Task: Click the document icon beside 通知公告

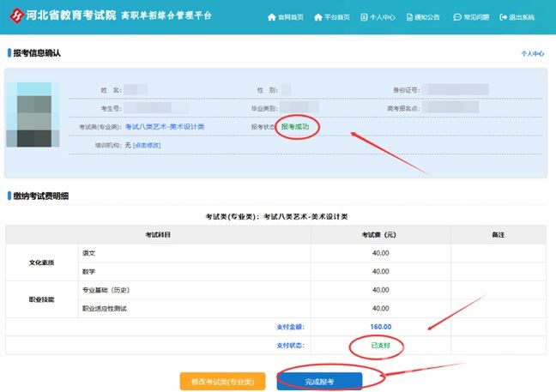Action: tap(409, 17)
